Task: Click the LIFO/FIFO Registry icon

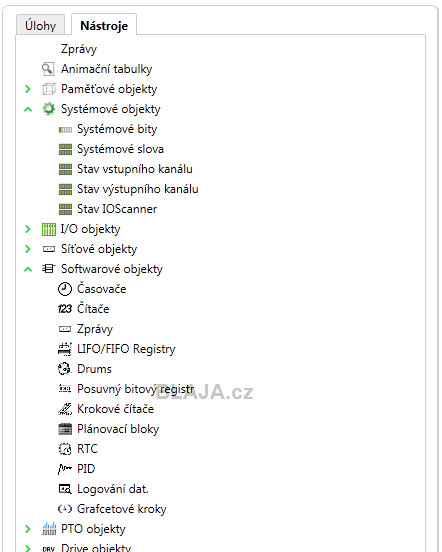Action: click(x=65, y=349)
